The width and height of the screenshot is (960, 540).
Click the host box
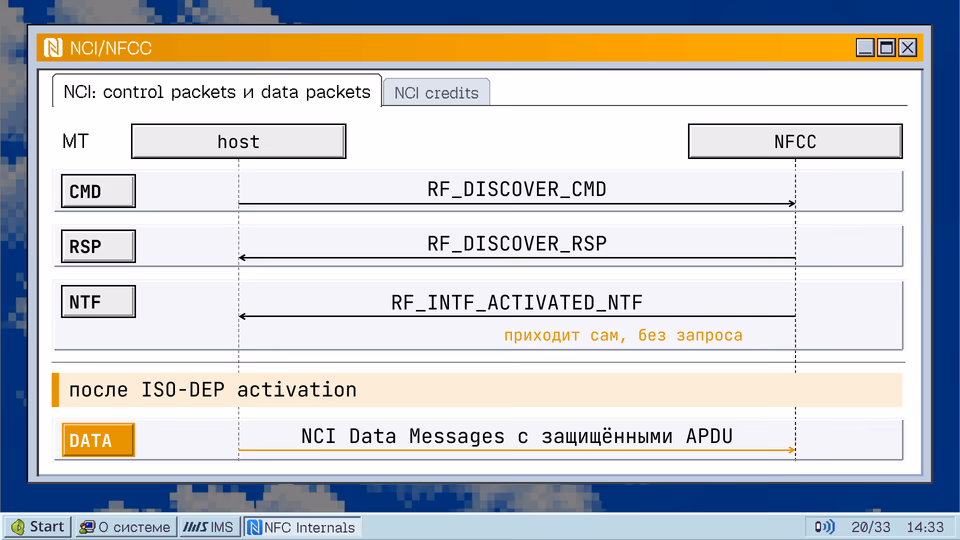239,141
